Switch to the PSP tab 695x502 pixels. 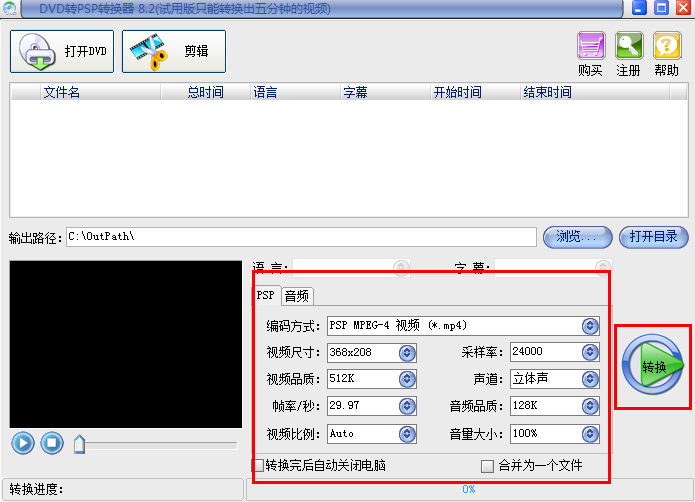click(x=266, y=295)
